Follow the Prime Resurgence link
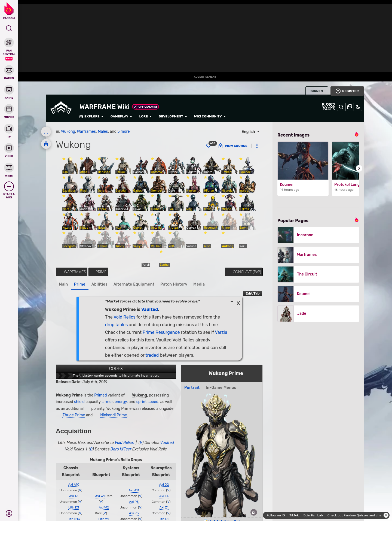392x545 pixels. tap(161, 332)
